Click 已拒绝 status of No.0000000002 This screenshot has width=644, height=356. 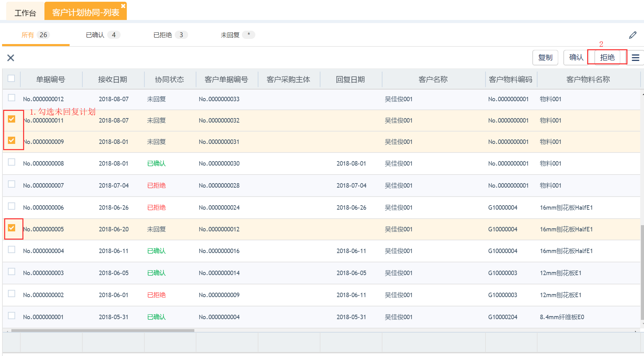[x=156, y=295]
